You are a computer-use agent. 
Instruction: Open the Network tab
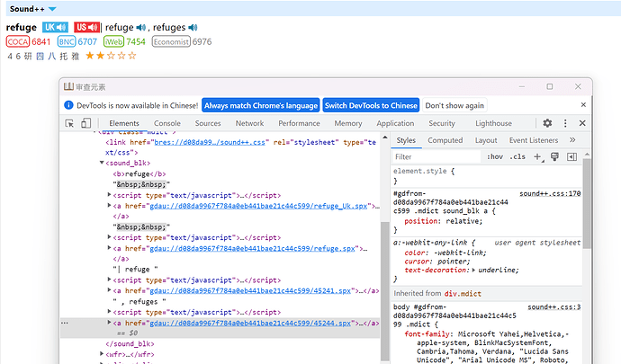(249, 123)
